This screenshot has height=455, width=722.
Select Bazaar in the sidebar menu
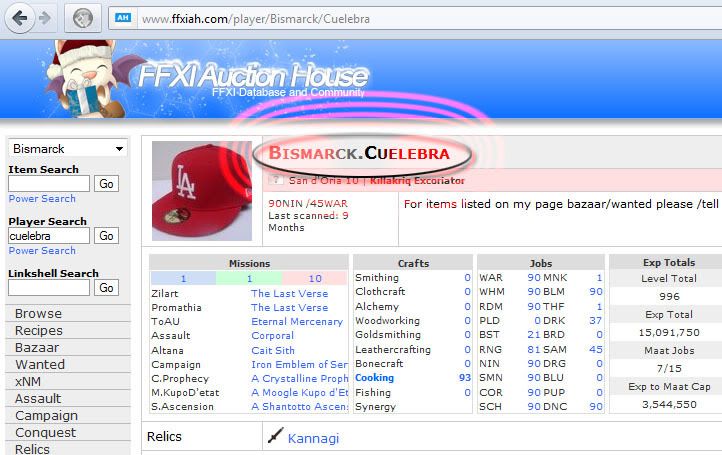tap(37, 347)
